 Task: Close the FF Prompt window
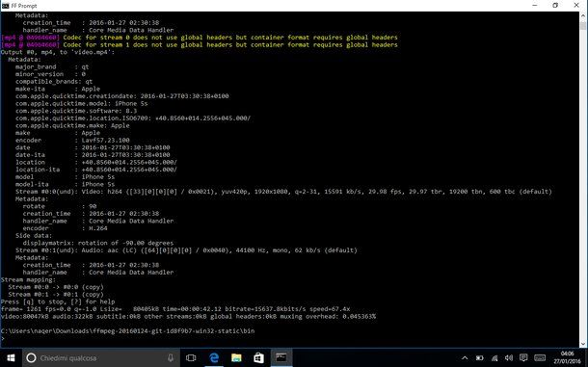pyautogui.click(x=576, y=5)
